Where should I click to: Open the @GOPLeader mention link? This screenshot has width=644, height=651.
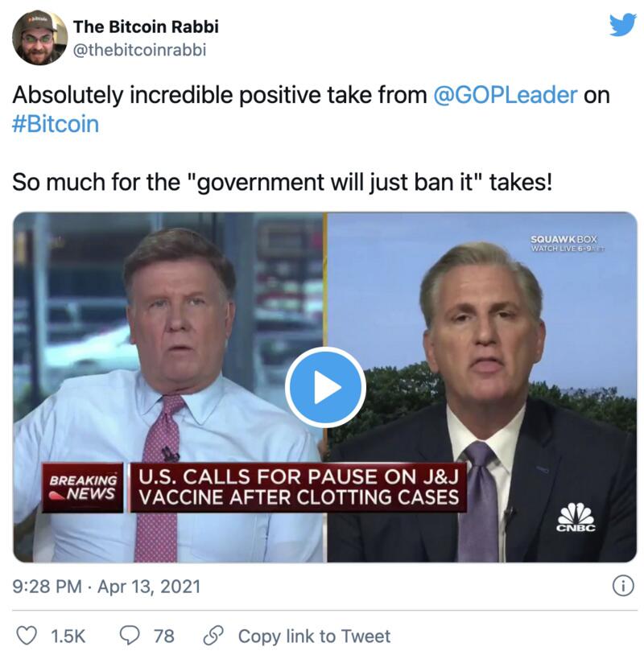[x=505, y=95]
